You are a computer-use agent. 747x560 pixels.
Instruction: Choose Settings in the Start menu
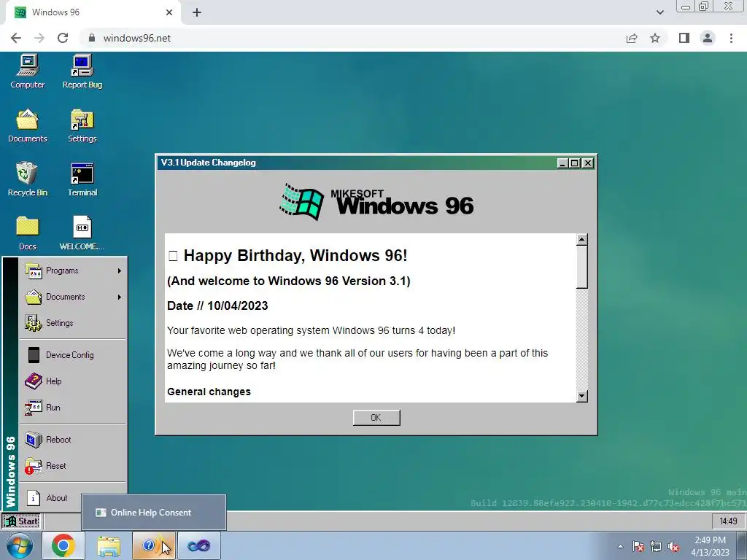73,323
